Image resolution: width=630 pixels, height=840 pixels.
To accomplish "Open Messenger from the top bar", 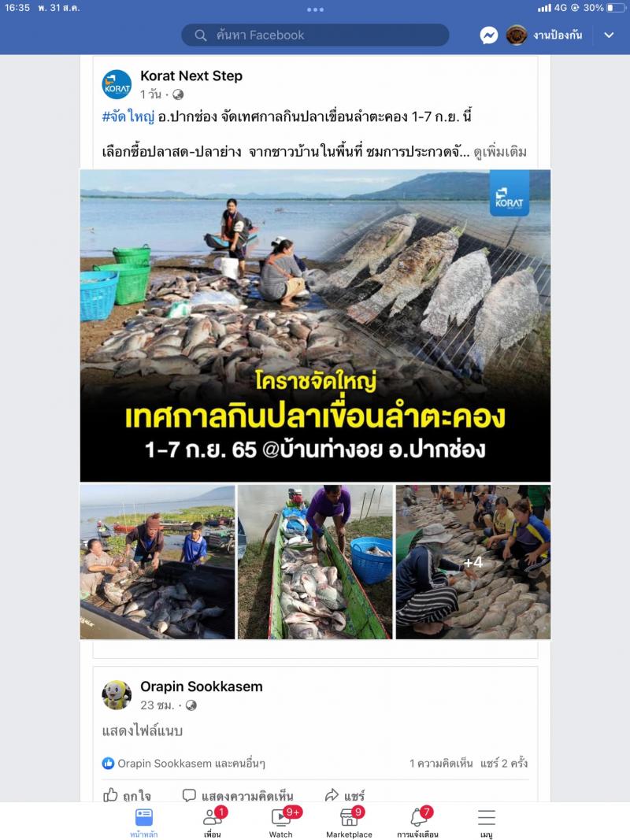I will point(488,35).
